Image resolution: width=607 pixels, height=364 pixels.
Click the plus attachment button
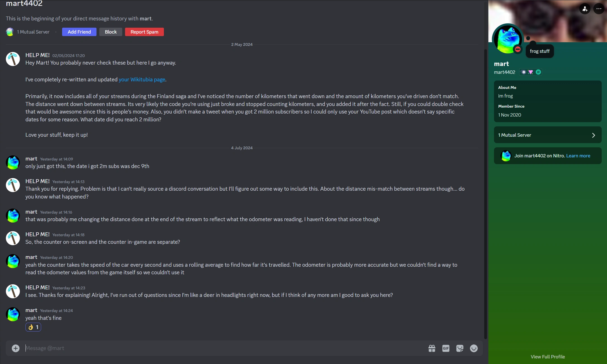[16, 348]
